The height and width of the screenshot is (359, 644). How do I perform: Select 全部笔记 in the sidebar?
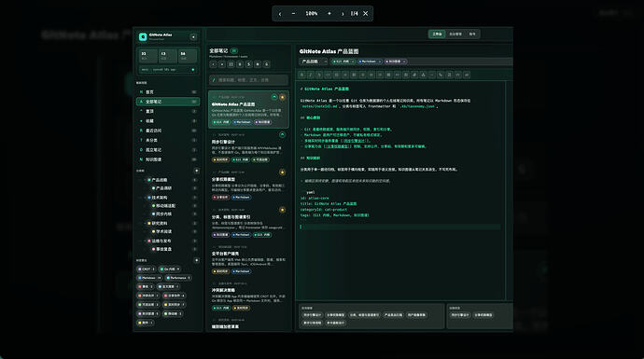click(168, 102)
